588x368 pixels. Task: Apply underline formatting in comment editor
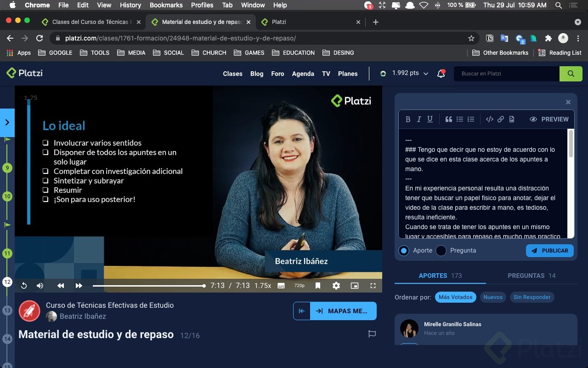coord(430,119)
